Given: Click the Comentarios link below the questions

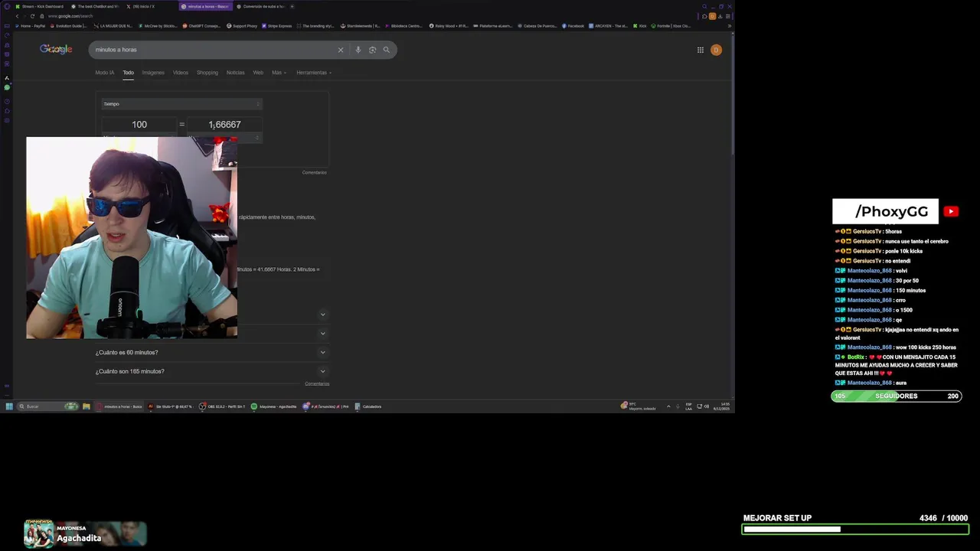Looking at the screenshot, I should 317,383.
